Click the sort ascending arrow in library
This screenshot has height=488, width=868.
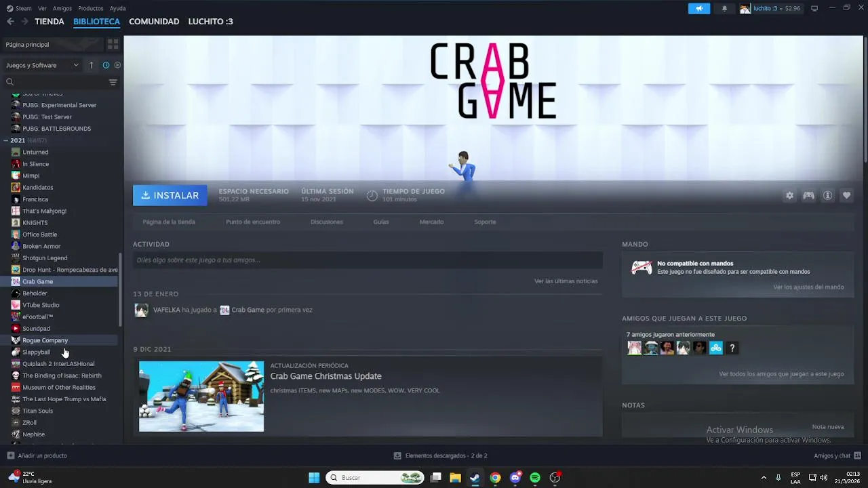(92, 65)
